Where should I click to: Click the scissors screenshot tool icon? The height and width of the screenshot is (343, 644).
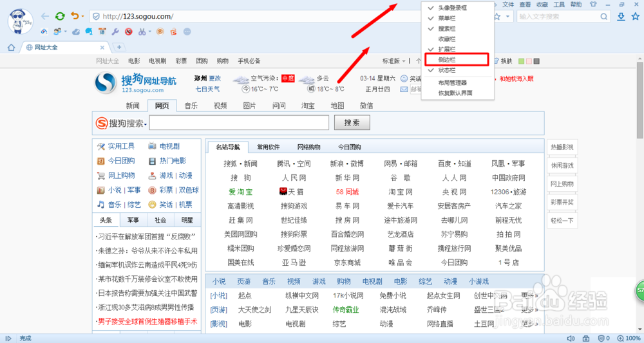[142, 32]
